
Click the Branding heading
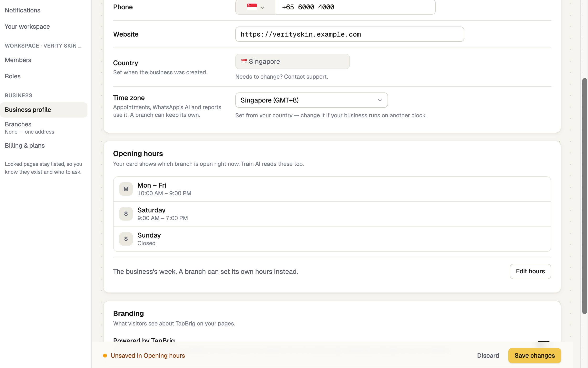(x=129, y=314)
